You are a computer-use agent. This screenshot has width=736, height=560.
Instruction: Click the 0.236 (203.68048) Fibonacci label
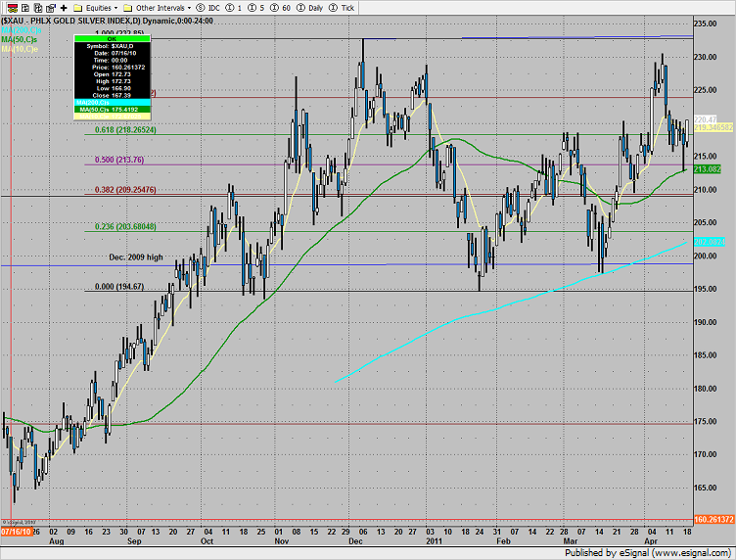click(125, 227)
